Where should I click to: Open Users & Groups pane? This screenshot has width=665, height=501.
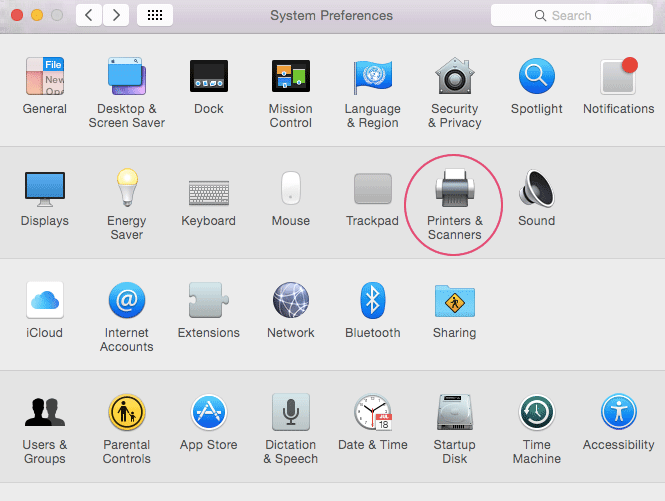point(44,413)
